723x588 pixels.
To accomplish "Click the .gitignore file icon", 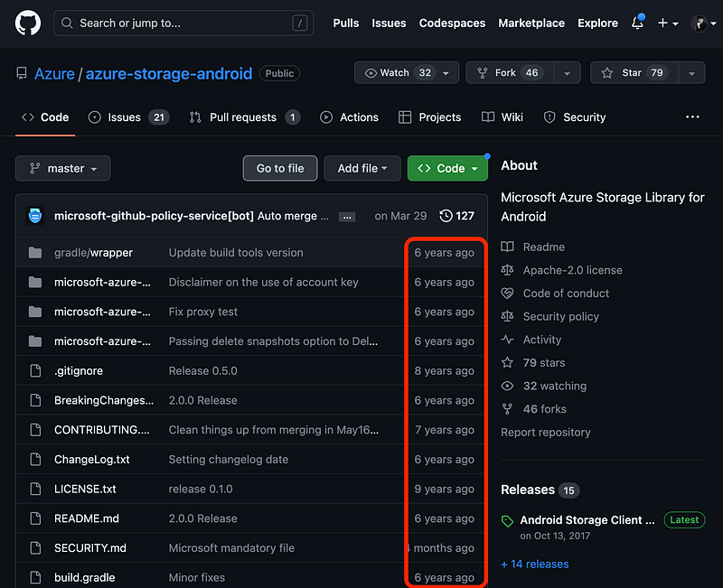I will pos(35,370).
